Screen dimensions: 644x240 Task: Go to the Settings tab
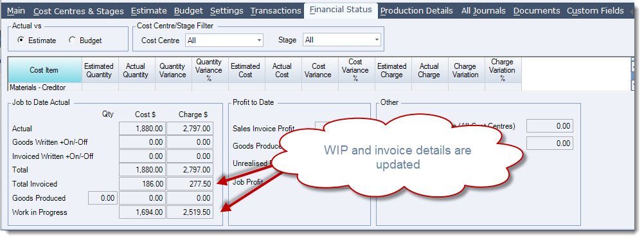[227, 11]
